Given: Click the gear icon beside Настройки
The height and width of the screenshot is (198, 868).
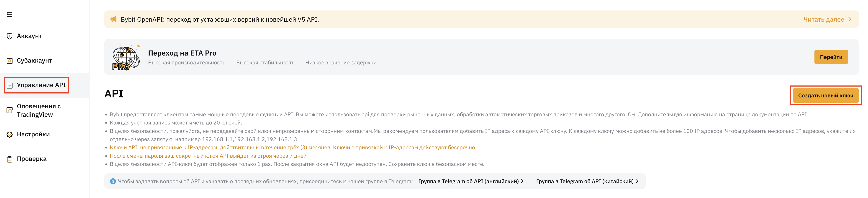Looking at the screenshot, I should (x=9, y=134).
